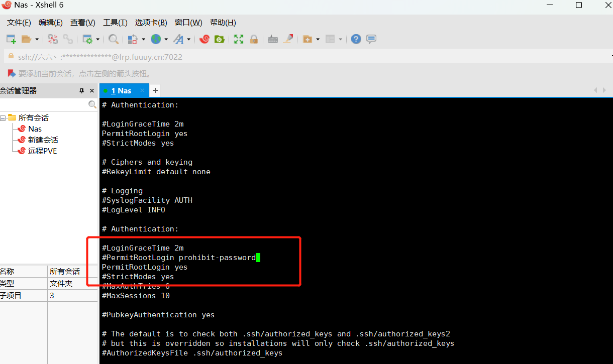
Task: Click the add-session bookmark arrow button
Action: (x=11, y=73)
